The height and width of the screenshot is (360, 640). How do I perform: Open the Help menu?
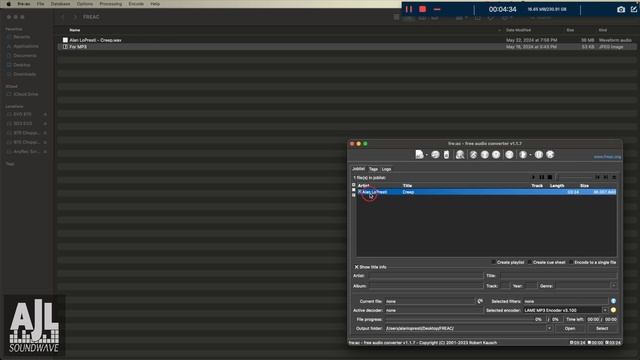[155, 4]
